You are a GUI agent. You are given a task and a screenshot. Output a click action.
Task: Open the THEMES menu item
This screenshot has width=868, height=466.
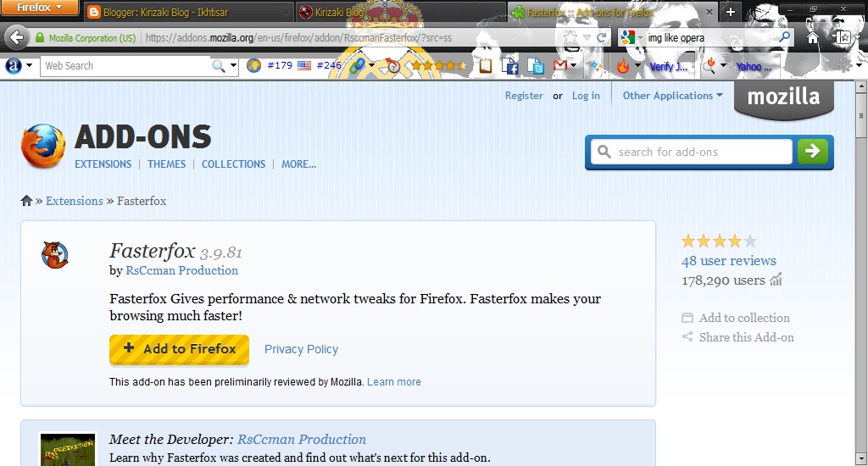[167, 164]
